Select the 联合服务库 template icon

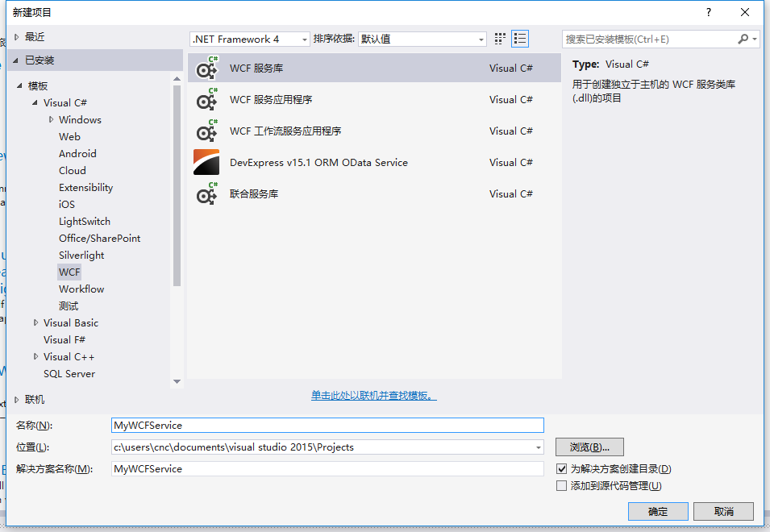(206, 193)
